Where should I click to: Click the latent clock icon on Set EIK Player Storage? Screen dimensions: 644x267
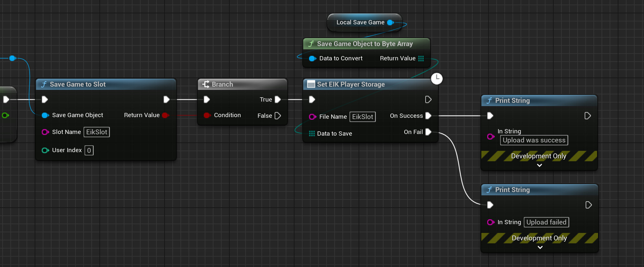(437, 79)
